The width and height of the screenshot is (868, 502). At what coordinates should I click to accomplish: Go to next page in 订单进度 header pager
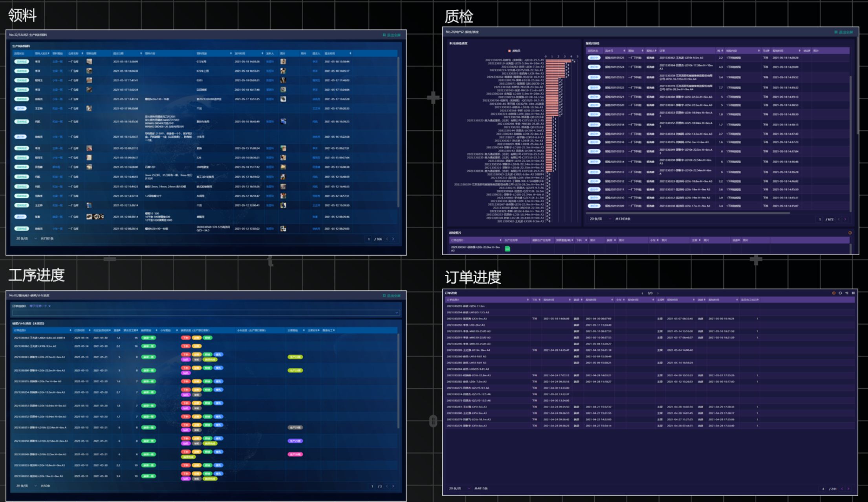(658, 293)
